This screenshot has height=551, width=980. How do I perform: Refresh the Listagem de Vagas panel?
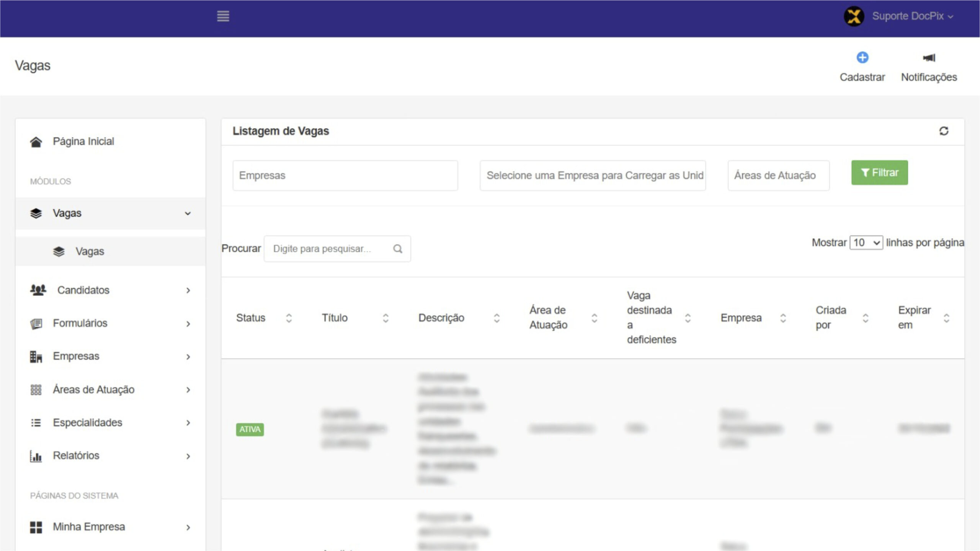click(944, 131)
